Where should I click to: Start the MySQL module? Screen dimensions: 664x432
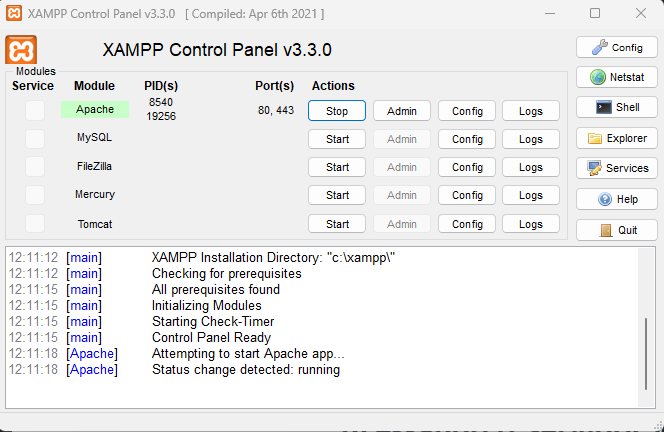[x=337, y=139]
